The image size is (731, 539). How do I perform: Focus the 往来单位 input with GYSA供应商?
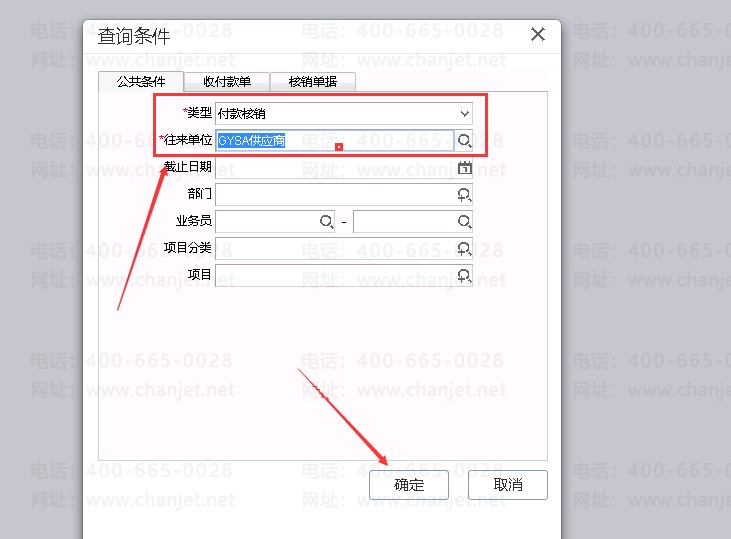click(335, 140)
